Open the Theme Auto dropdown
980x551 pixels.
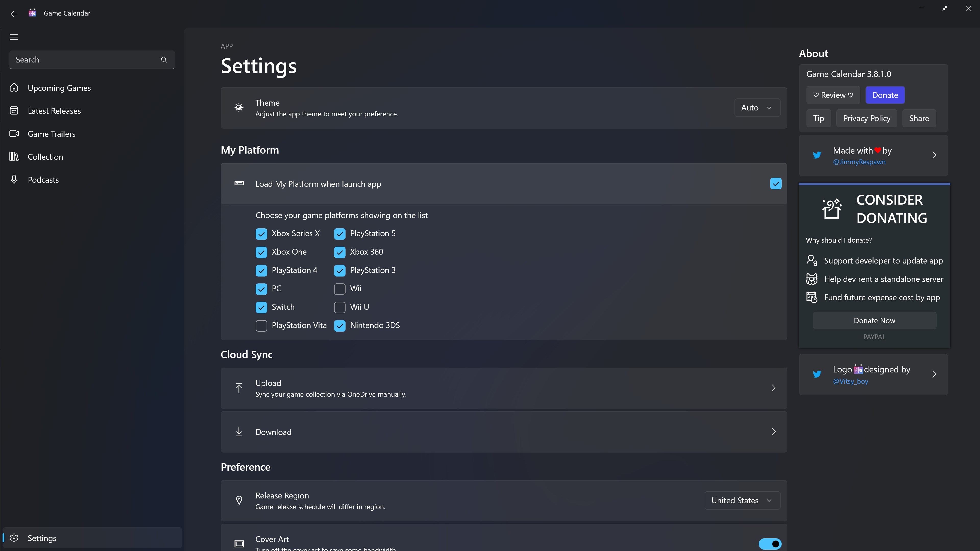pyautogui.click(x=757, y=108)
